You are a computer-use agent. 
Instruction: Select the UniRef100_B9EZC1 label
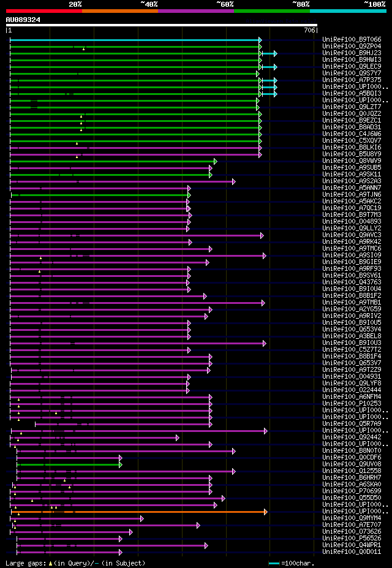tap(352, 121)
